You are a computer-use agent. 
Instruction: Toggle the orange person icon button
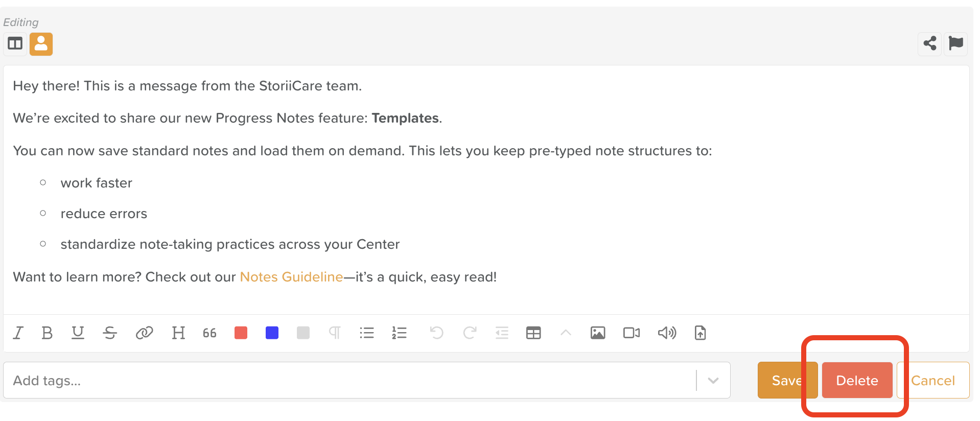click(41, 44)
